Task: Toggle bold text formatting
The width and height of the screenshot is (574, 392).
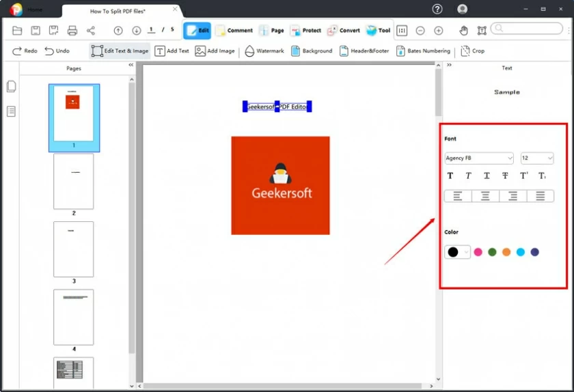Action: 450,176
